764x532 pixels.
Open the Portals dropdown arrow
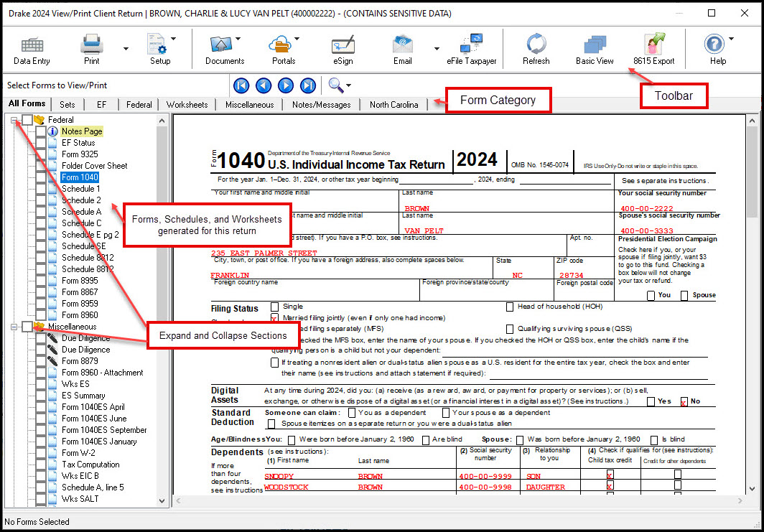coord(297,39)
